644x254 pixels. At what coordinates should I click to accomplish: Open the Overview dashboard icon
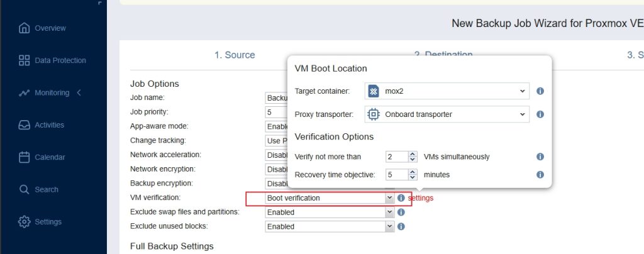coord(25,28)
